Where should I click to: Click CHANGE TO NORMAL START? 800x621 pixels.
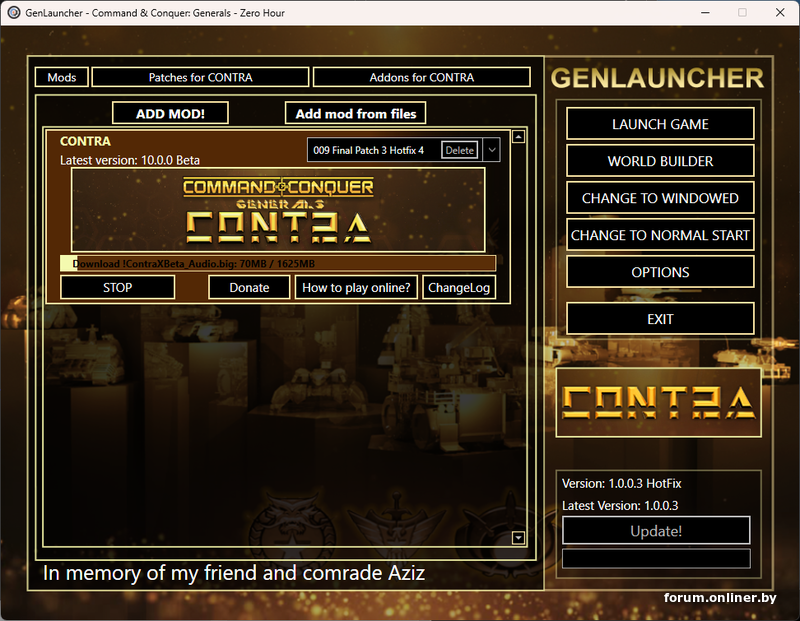pos(660,235)
